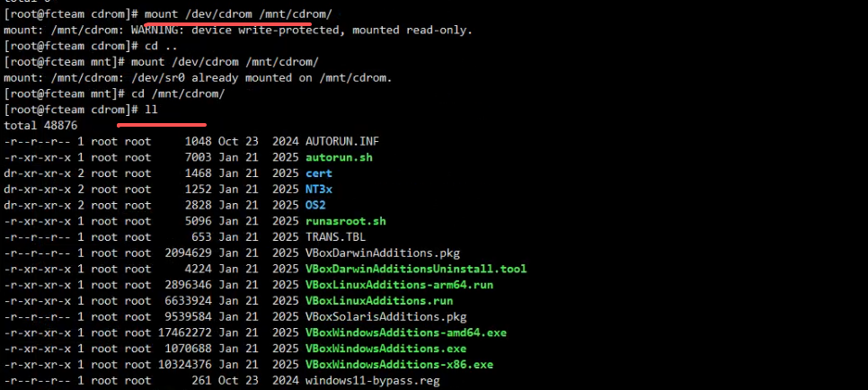Click the 'total 48876' line
Screen dimensions: 868x390
tap(40, 126)
